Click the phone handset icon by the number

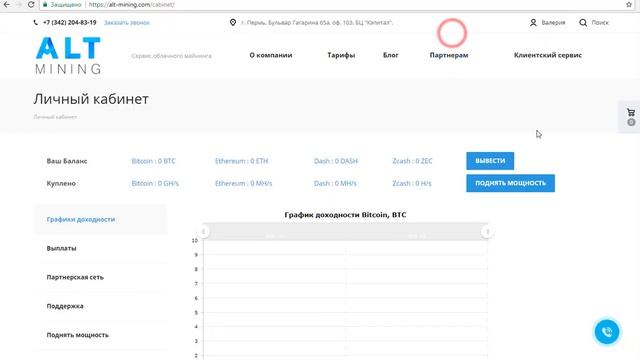click(36, 22)
